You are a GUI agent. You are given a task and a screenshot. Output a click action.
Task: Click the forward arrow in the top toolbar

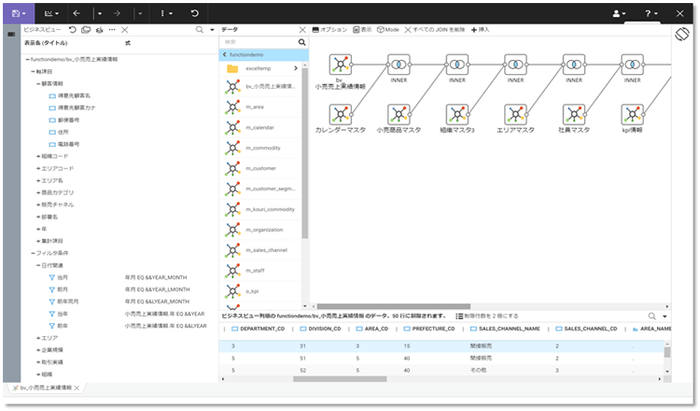117,13
